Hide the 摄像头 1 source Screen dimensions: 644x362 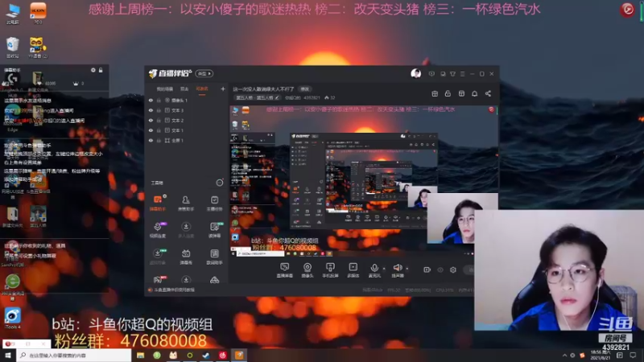[x=151, y=100]
